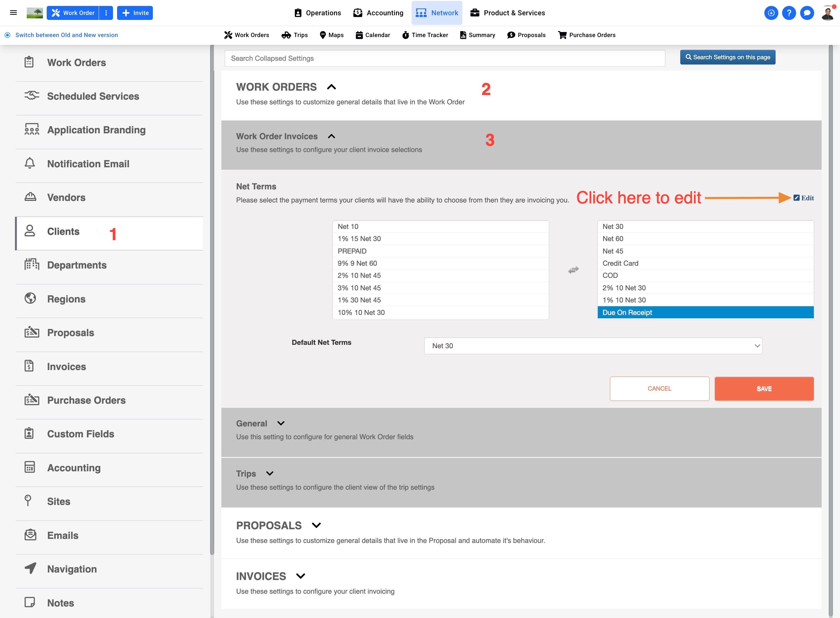This screenshot has height=618, width=840.
Task: Open the user profile avatar
Action: pyautogui.click(x=828, y=13)
